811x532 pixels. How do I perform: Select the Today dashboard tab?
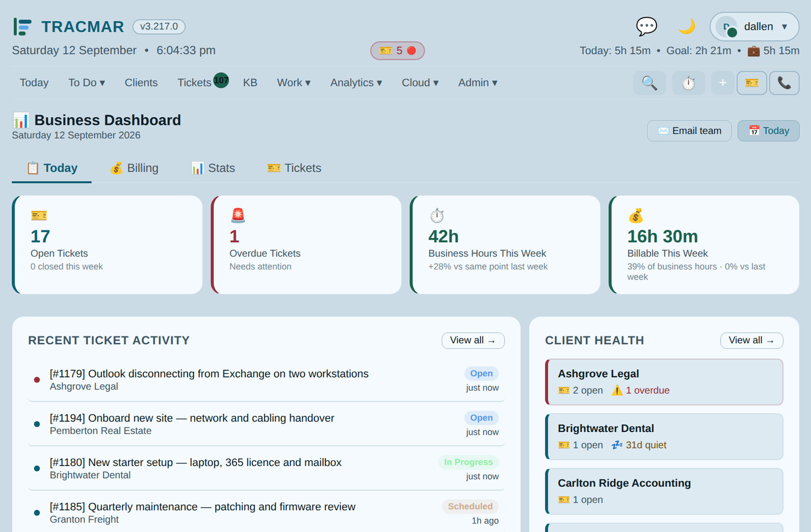[x=52, y=168]
